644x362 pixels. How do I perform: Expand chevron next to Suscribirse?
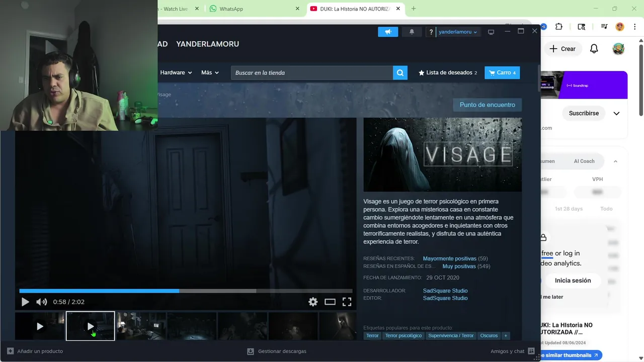tap(616, 113)
